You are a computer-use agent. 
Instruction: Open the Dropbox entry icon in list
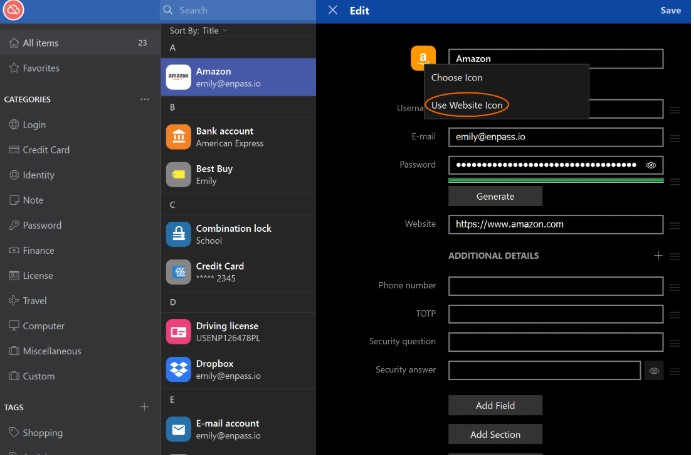[178, 370]
